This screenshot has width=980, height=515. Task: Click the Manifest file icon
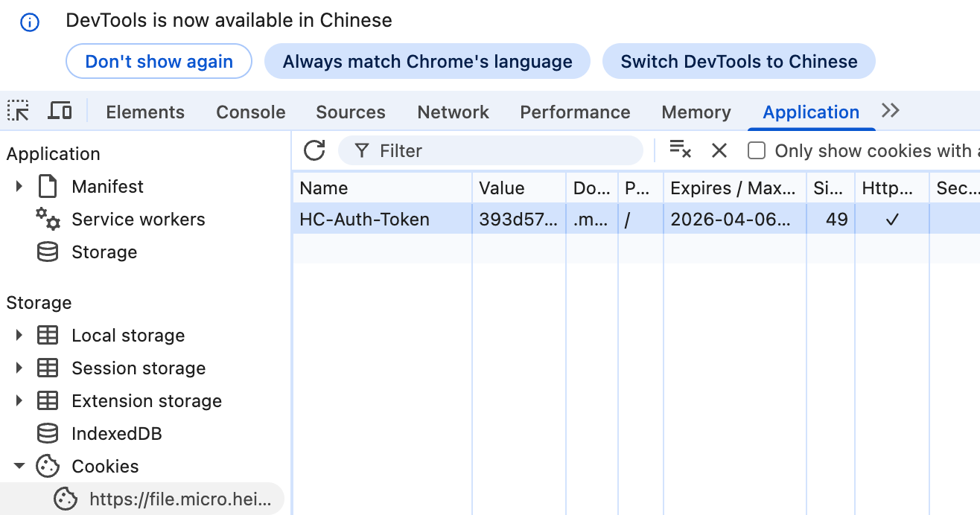pyautogui.click(x=48, y=186)
